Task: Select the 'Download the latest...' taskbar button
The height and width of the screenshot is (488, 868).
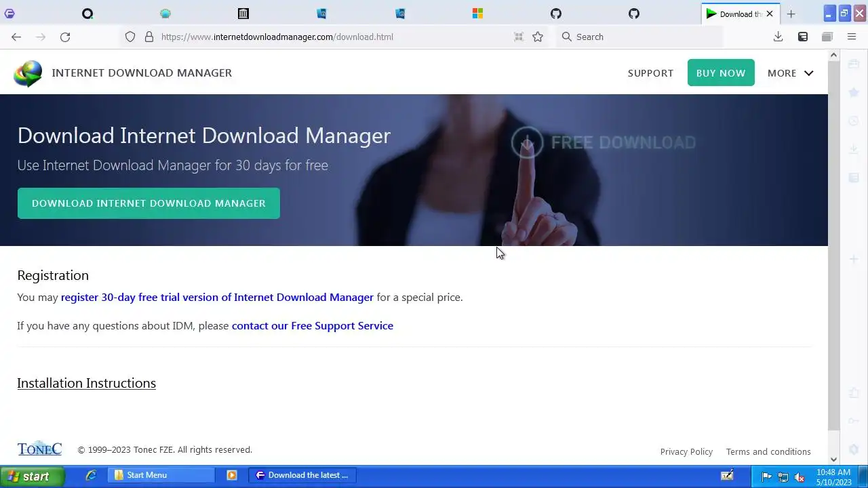Action: [302, 475]
